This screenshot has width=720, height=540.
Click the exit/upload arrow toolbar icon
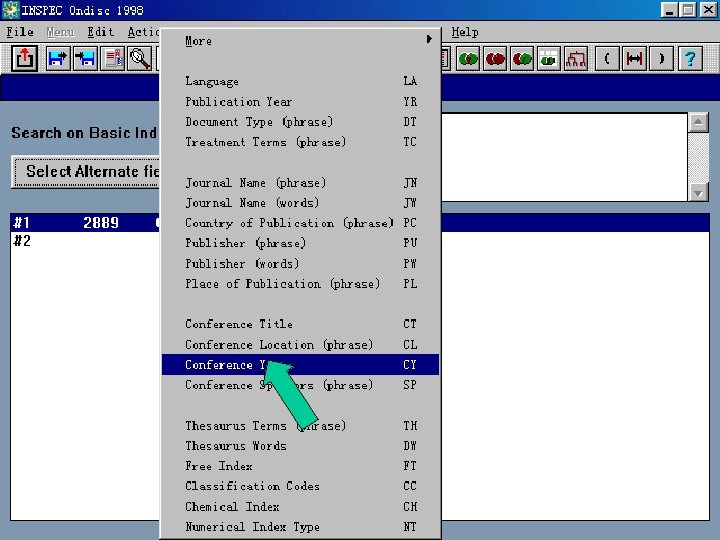click(24, 58)
